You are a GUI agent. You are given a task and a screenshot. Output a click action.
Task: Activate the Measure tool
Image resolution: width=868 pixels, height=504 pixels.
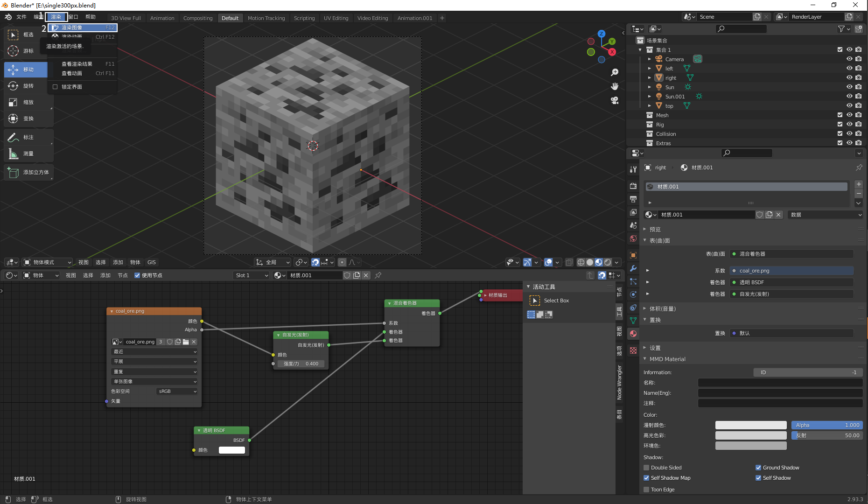(28, 154)
